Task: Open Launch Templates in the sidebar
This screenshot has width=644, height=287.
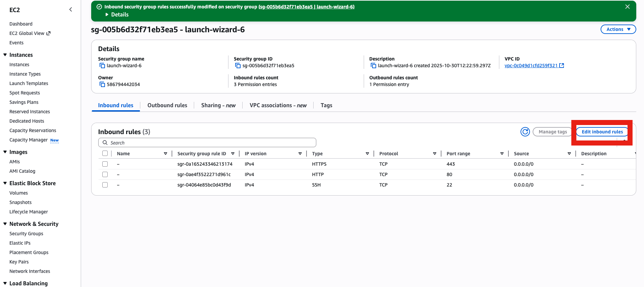Action: click(29, 83)
